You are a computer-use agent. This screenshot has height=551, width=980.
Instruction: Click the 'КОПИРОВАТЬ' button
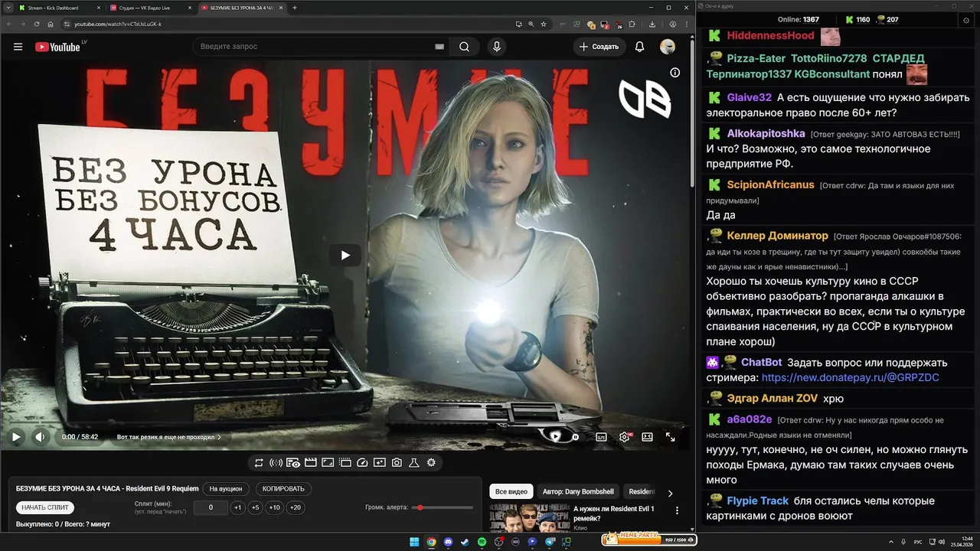283,489
